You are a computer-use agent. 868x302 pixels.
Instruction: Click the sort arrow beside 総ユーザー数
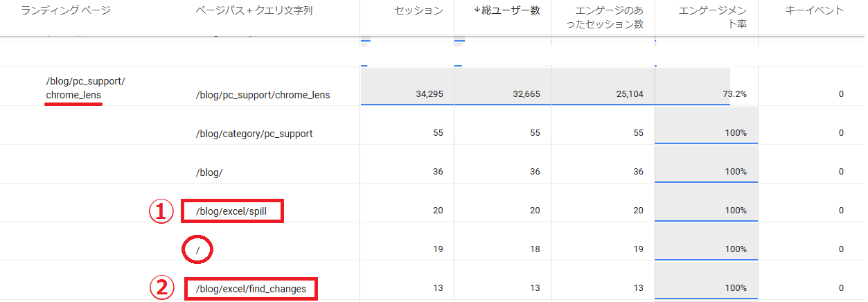click(x=476, y=10)
